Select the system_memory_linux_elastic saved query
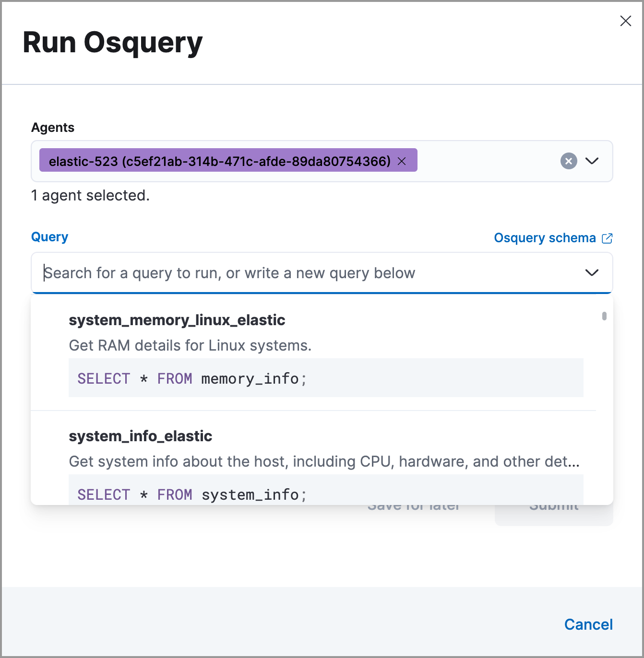 (177, 320)
